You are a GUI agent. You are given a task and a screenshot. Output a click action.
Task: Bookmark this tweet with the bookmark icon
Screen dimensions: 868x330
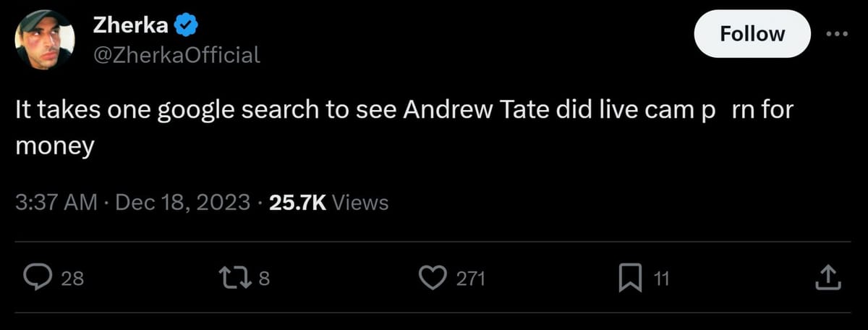(631, 278)
